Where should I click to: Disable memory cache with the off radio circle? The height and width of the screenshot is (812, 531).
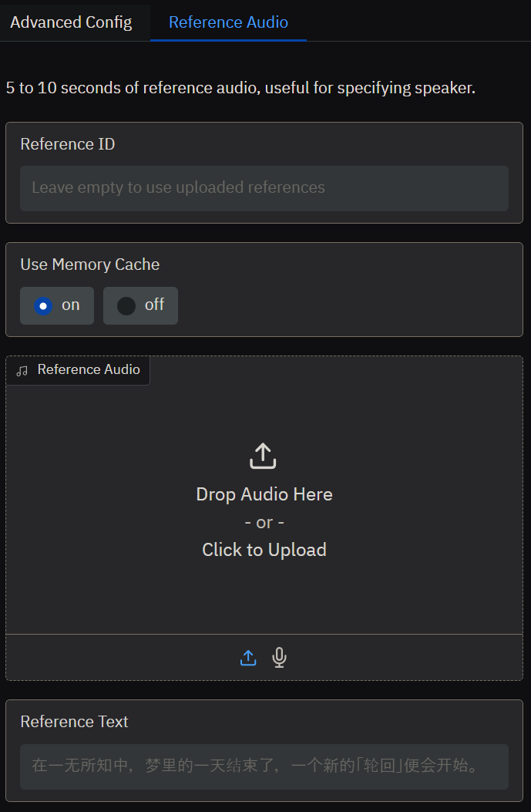click(126, 306)
